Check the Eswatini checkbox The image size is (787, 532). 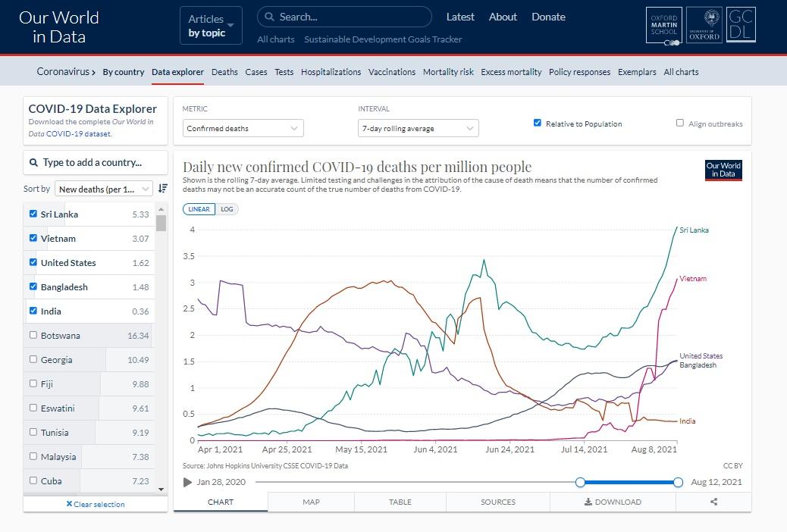tap(33, 408)
